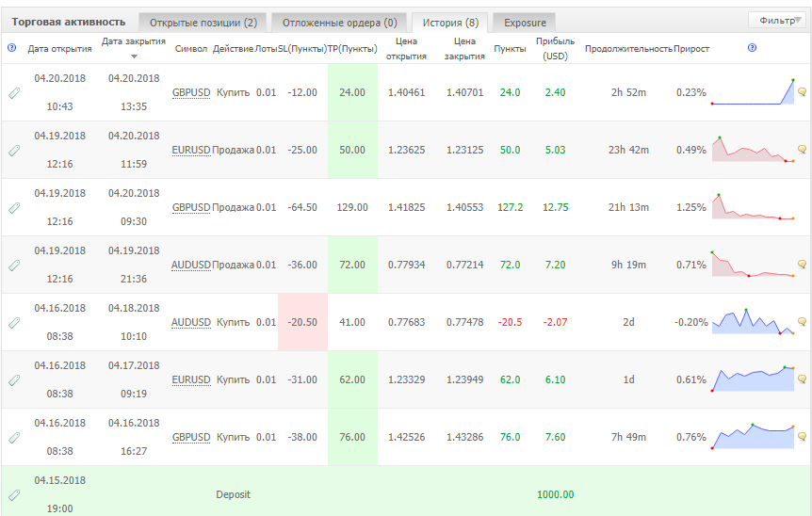This screenshot has height=516, width=812.
Task: Open GBPUSD link in 7h 49m row
Action: pos(191,437)
